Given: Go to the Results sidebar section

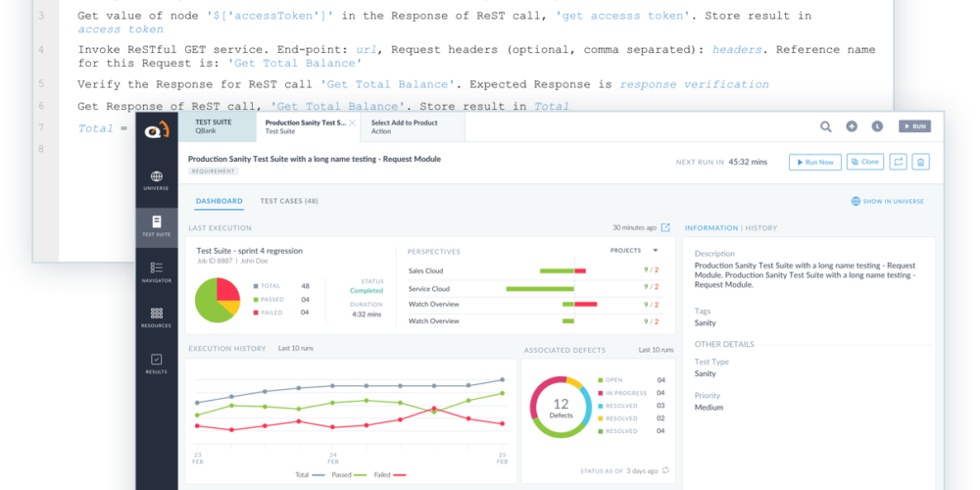Looking at the screenshot, I should pos(156,364).
